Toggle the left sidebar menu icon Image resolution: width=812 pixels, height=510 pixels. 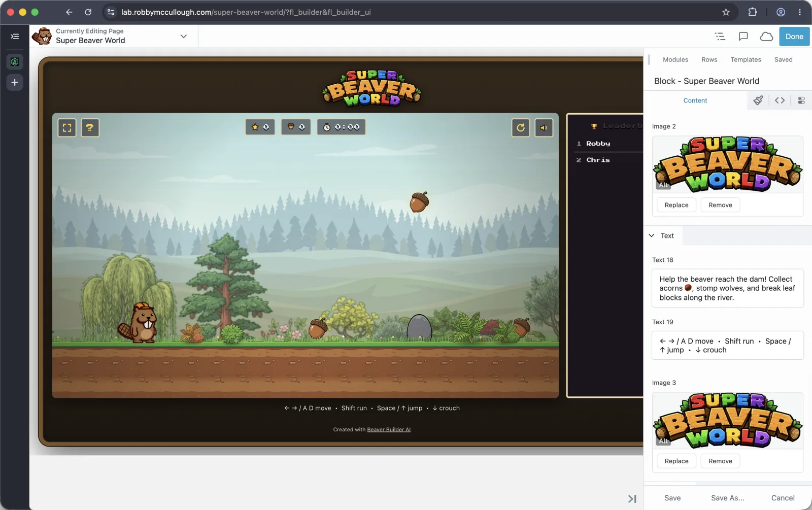pos(15,37)
